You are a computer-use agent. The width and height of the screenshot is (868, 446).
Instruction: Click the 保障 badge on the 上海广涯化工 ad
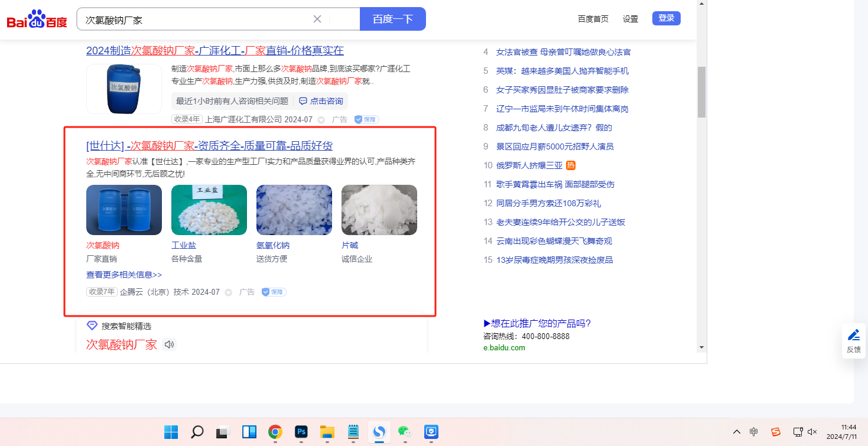[x=366, y=119]
